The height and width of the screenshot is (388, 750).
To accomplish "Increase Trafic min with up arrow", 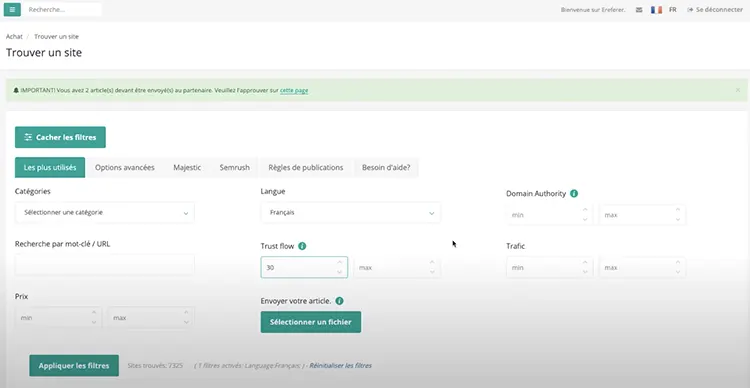I will point(585,263).
